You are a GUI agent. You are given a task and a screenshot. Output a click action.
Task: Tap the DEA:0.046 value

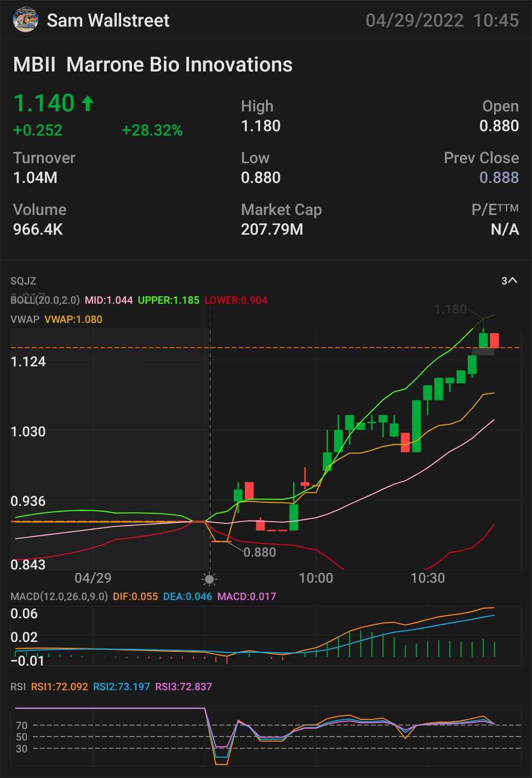[x=188, y=597]
